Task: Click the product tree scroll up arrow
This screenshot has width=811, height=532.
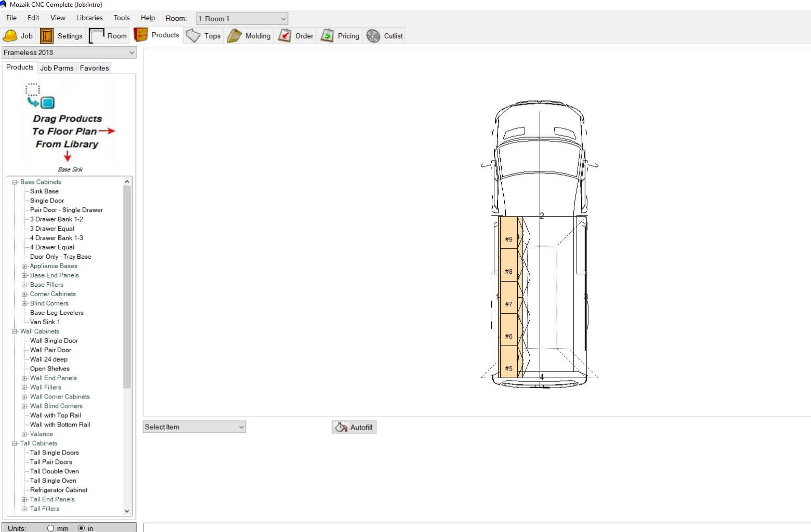Action: pos(127,181)
